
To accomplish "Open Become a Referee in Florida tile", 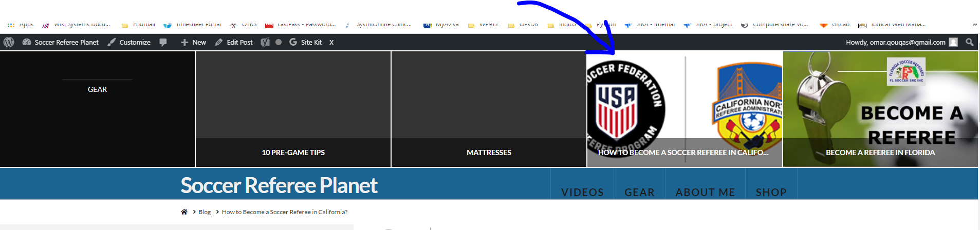I will point(880,109).
